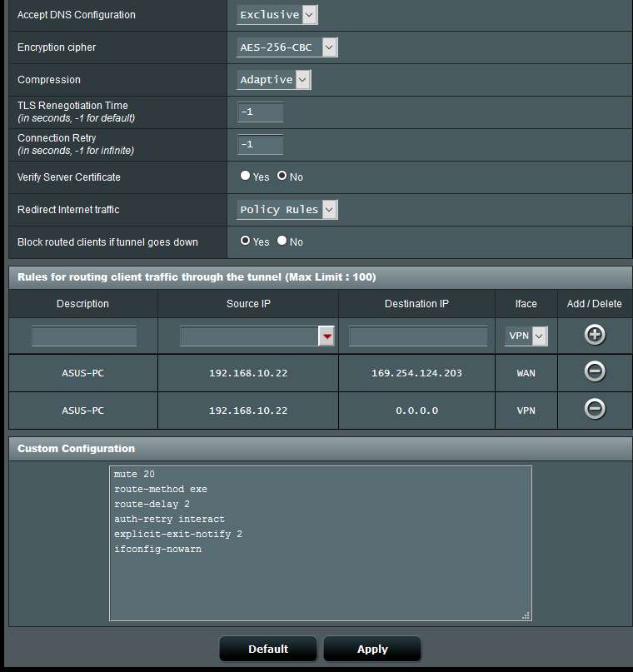Click the 'explicit-exit-notify 2' config line
Image resolution: width=633 pixels, height=672 pixels.
[178, 534]
